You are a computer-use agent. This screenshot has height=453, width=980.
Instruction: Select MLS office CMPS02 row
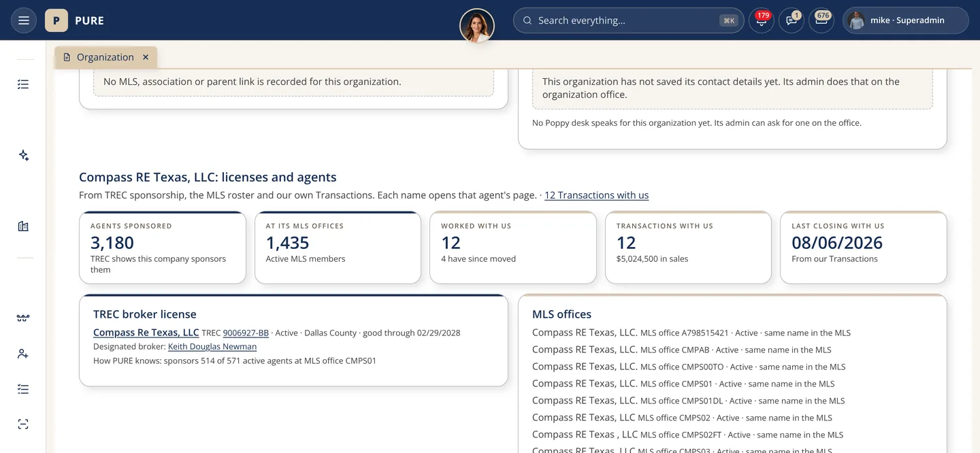point(682,418)
